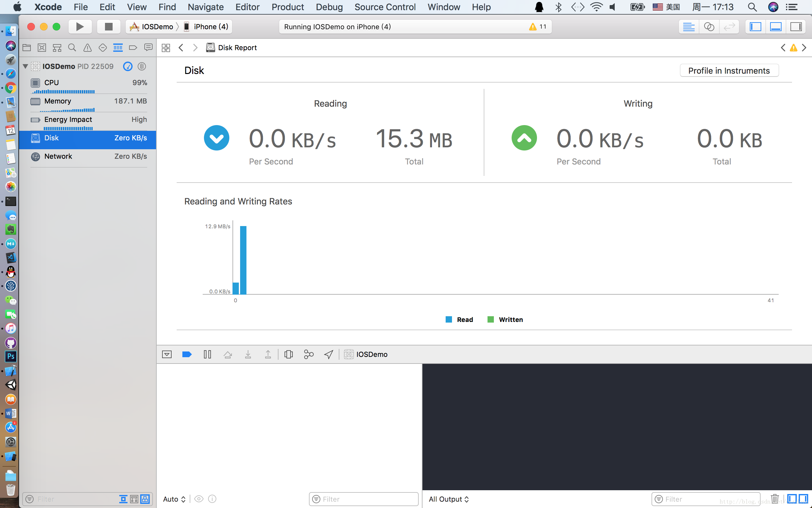Open the Breakpoint navigator icon

coord(133,48)
